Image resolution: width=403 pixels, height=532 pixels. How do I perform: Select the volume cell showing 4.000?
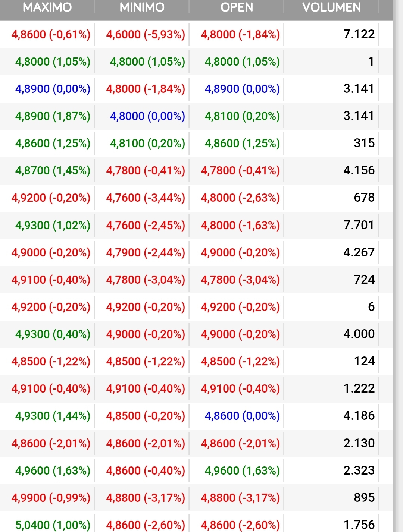(x=359, y=334)
